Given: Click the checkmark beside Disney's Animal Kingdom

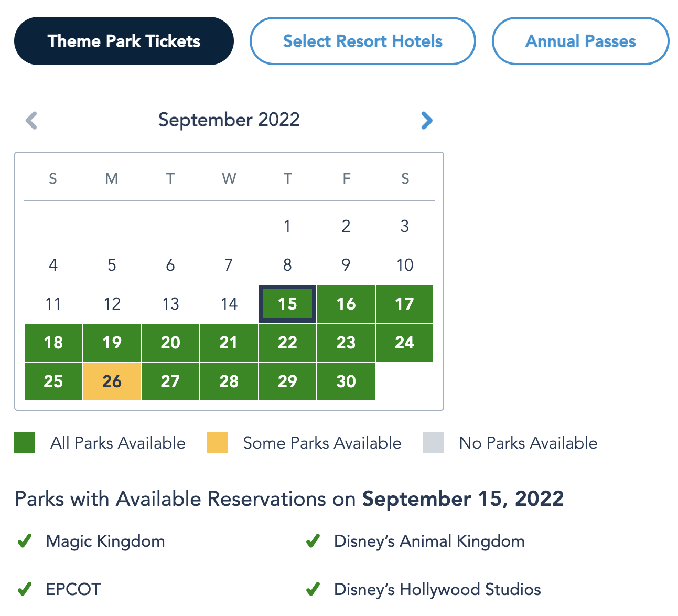Looking at the screenshot, I should [313, 541].
